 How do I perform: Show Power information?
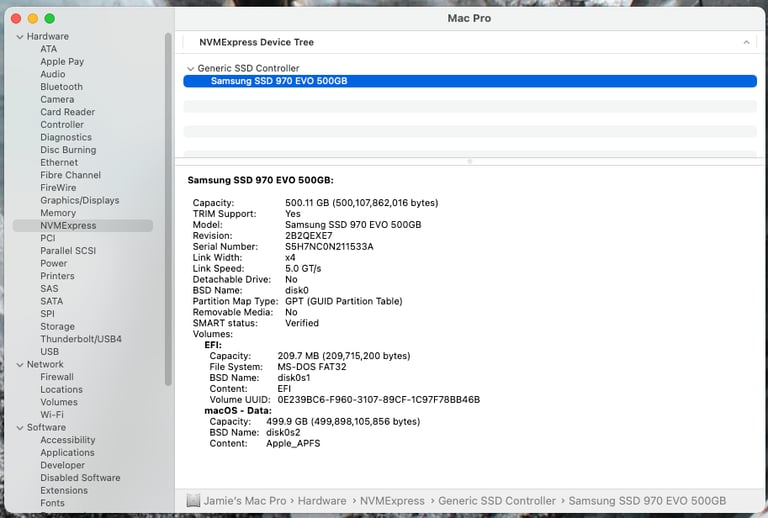point(53,263)
